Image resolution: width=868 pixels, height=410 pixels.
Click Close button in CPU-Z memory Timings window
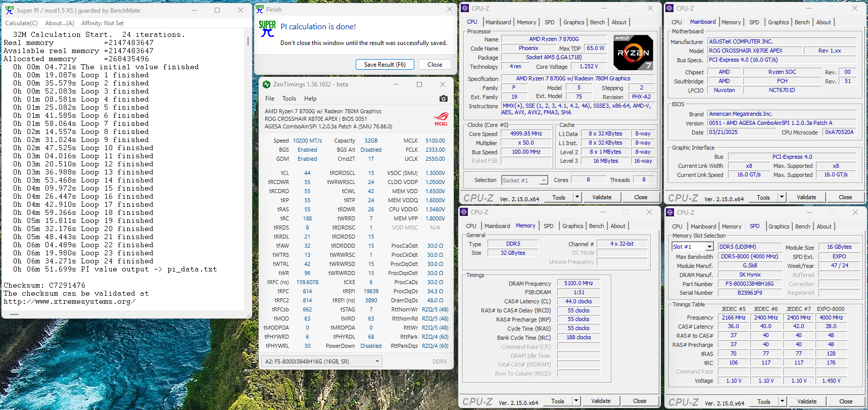(640, 401)
